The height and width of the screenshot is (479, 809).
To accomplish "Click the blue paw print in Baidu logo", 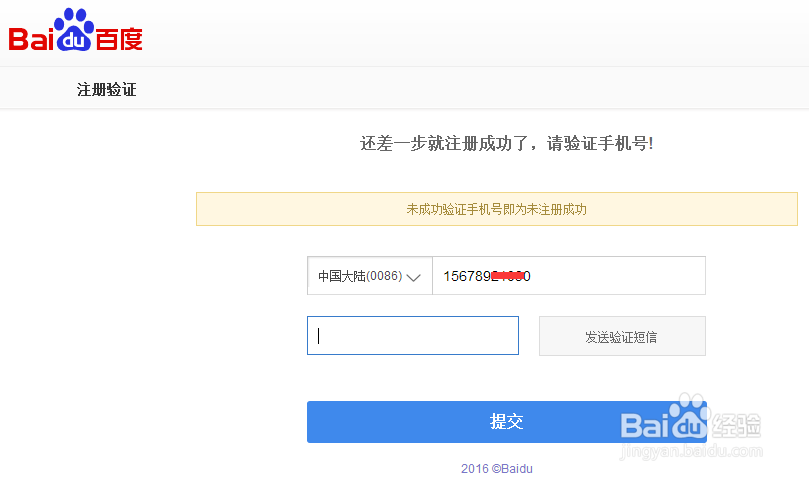I will 76,28.
